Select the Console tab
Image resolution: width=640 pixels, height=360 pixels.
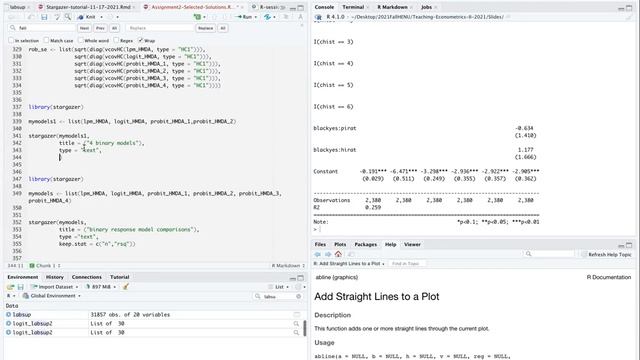pyautogui.click(x=324, y=7)
